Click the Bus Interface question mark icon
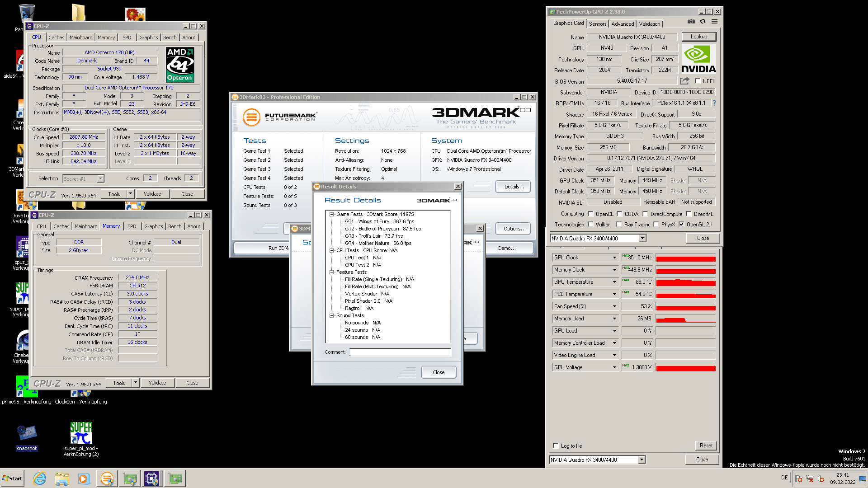Screen dimensions: 868x488 point(714,103)
